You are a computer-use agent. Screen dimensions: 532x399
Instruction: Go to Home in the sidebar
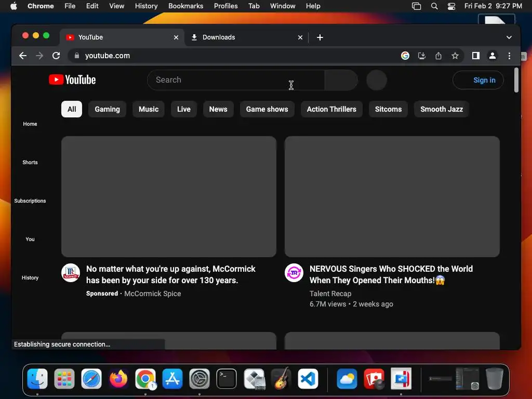point(30,124)
